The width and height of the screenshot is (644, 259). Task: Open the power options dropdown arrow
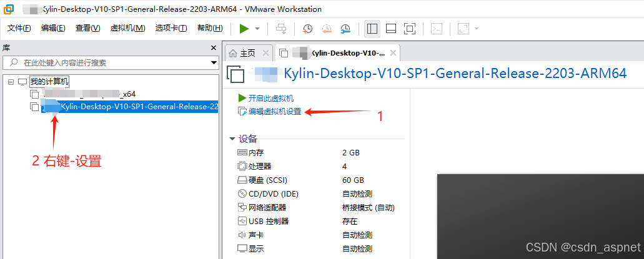tap(257, 28)
